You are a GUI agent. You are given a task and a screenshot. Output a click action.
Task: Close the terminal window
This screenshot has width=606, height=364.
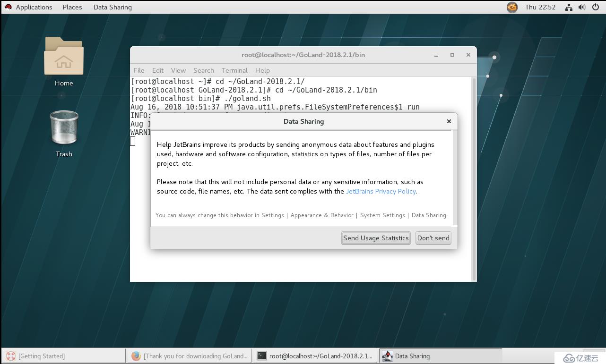coord(468,55)
